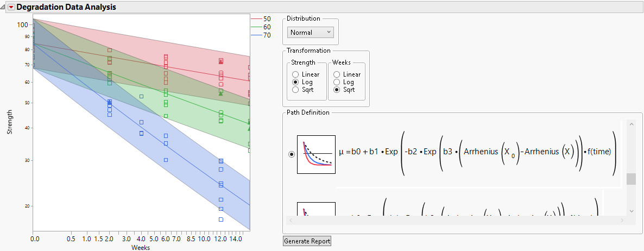644x251 pixels.
Task: Click the Path Definition vertical scrollbar thumb
Action: click(x=630, y=179)
